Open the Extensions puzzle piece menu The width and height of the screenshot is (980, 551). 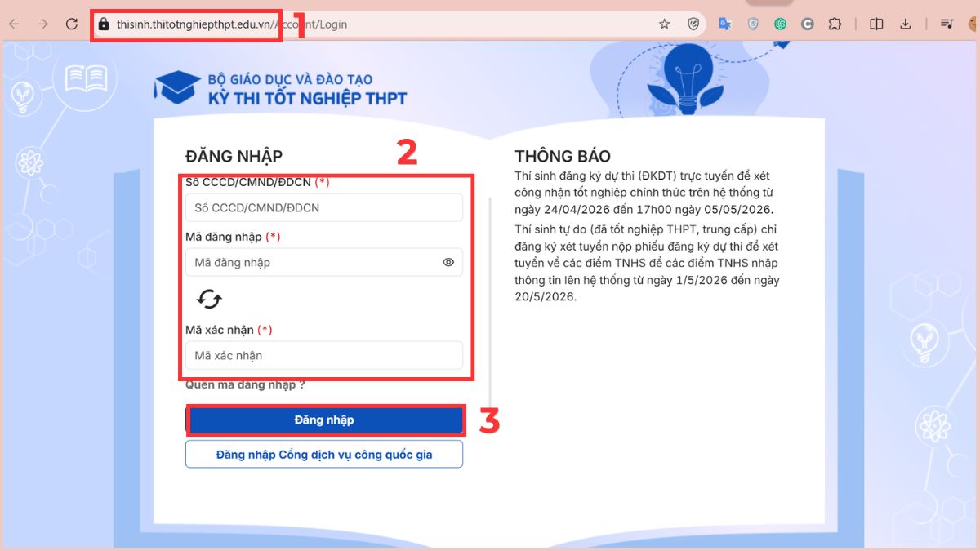pos(835,24)
